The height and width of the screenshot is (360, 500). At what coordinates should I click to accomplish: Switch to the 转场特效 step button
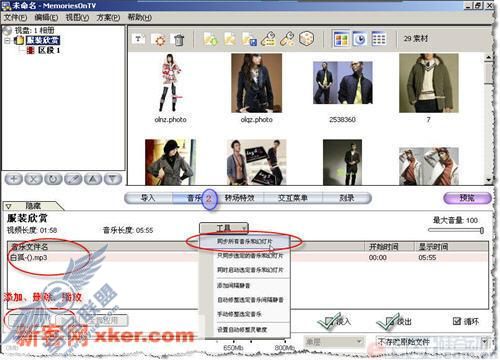click(239, 198)
